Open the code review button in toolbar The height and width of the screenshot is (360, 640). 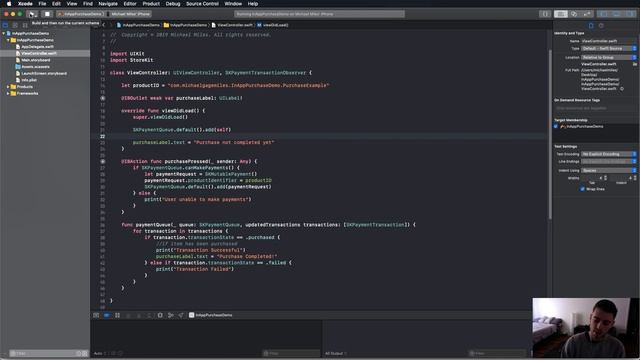click(x=545, y=14)
